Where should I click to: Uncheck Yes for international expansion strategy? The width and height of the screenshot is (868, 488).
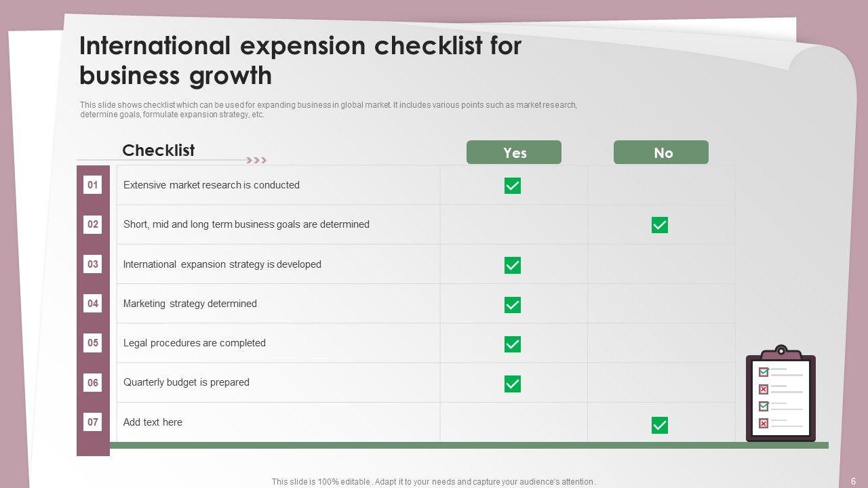coord(513,265)
